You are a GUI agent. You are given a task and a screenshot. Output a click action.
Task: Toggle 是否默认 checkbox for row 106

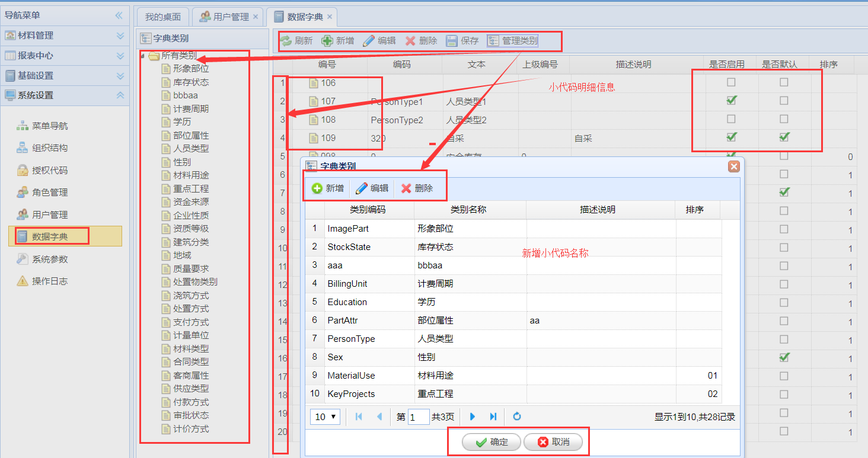pos(784,82)
